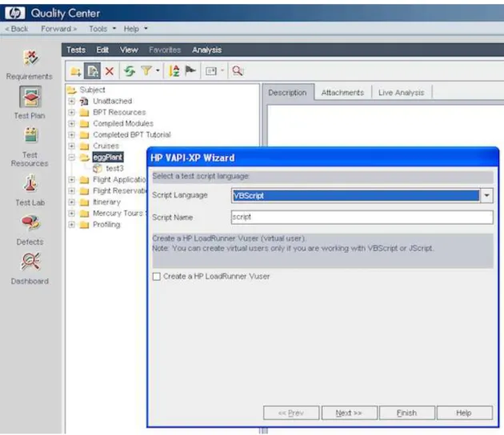The image size is (504, 435).
Task: Click the Next >> button
Action: [349, 413]
